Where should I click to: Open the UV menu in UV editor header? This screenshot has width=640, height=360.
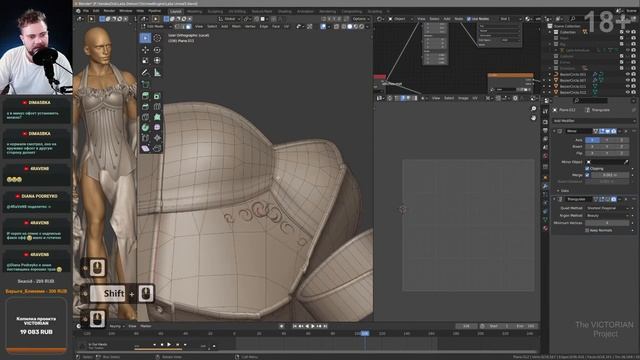(475, 98)
